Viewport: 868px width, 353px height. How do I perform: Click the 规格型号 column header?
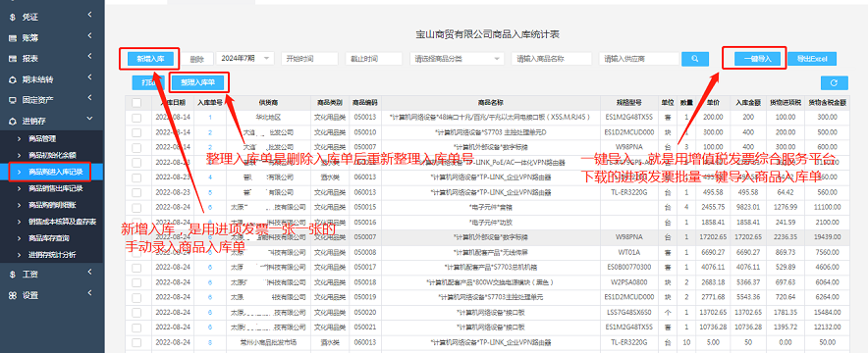(x=628, y=103)
